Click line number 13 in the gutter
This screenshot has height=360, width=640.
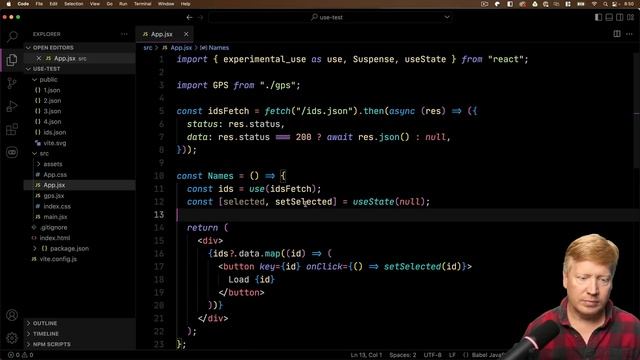pos(159,215)
